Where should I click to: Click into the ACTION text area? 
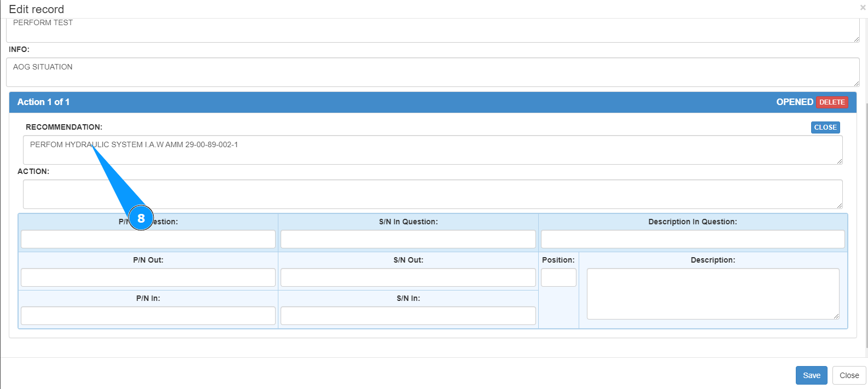point(433,194)
